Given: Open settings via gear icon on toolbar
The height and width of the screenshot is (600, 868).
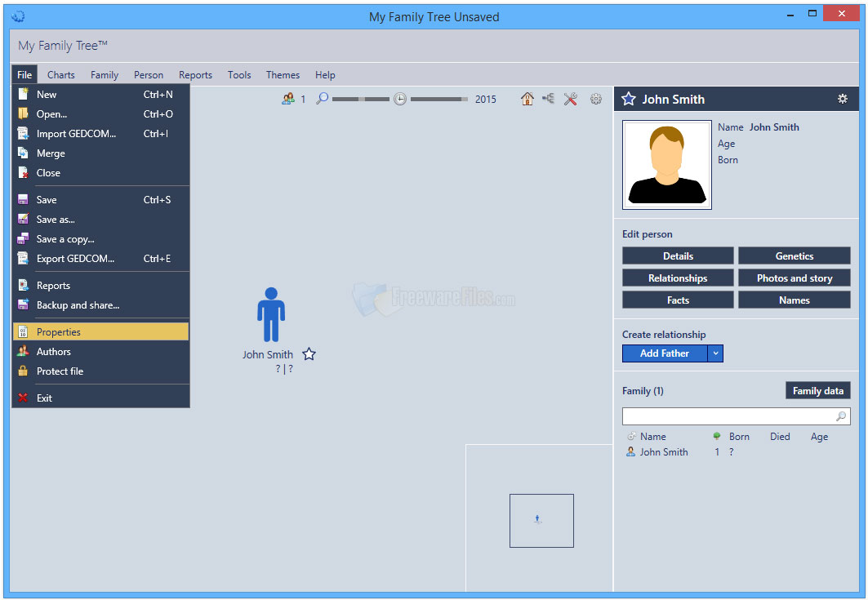Looking at the screenshot, I should tap(595, 99).
